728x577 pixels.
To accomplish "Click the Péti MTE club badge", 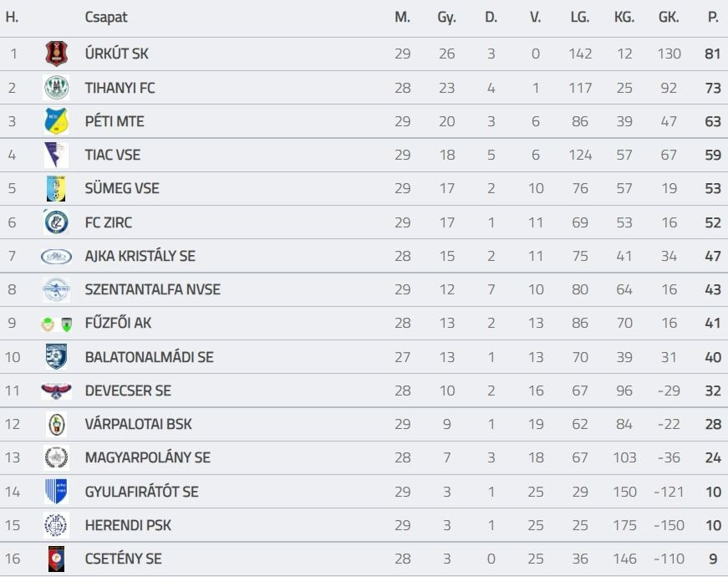I will 56,121.
